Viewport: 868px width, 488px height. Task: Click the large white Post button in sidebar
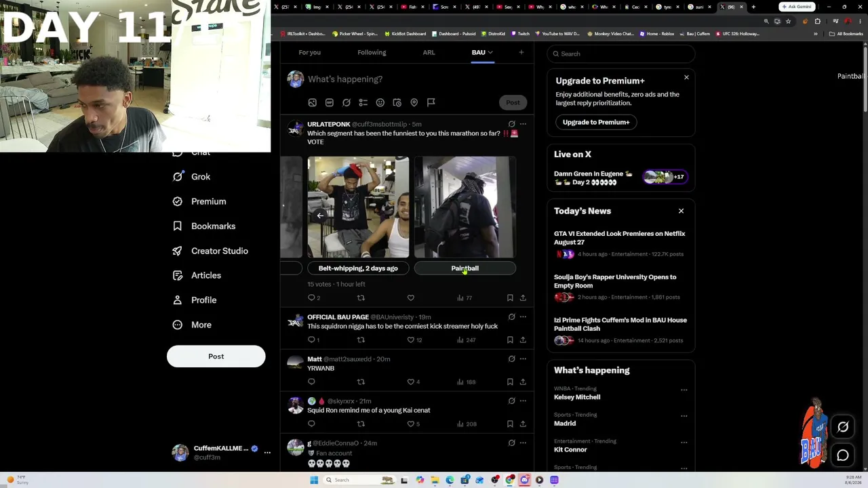[x=216, y=357]
